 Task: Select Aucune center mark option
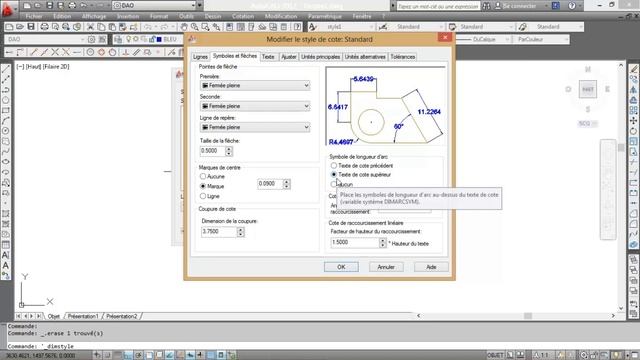(x=203, y=176)
